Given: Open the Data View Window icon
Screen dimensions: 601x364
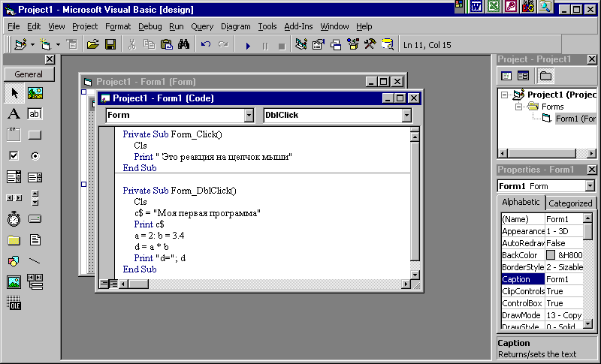Looking at the screenshot, I should pyautogui.click(x=388, y=45).
